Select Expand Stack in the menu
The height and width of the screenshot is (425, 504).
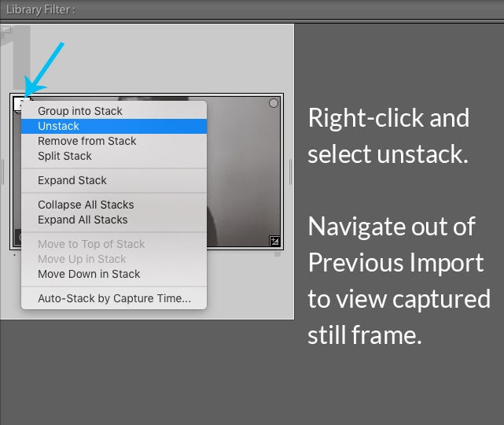click(72, 180)
